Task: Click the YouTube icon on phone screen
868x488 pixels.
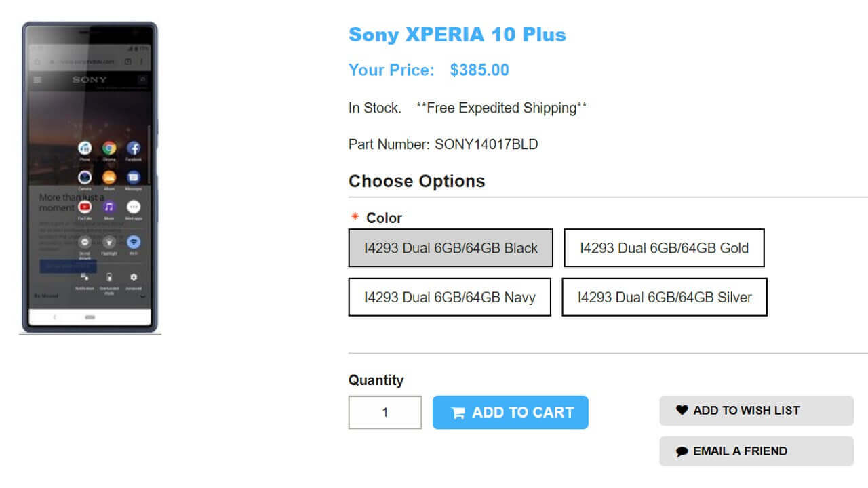Action: (85, 207)
